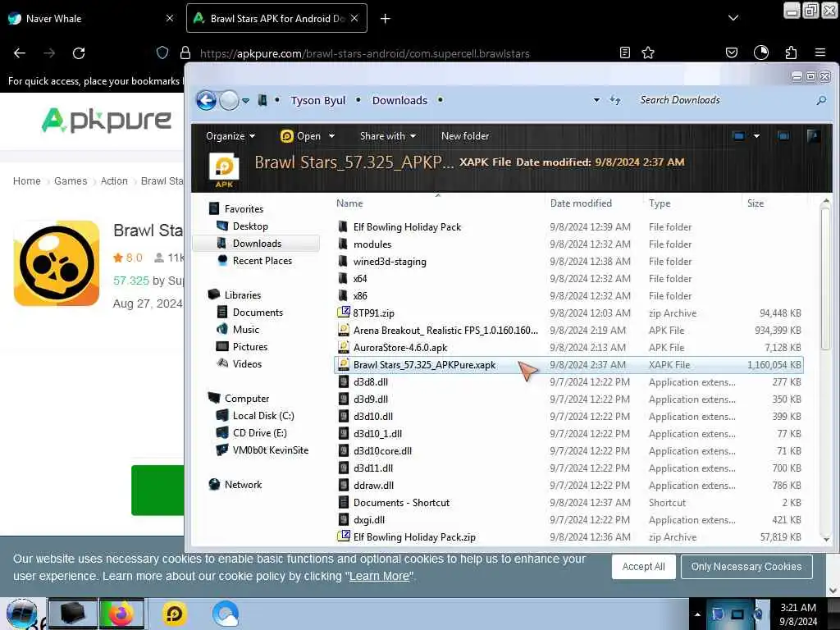Toggle reader view icon in address bar
This screenshot has width=840, height=630.
coord(624,52)
